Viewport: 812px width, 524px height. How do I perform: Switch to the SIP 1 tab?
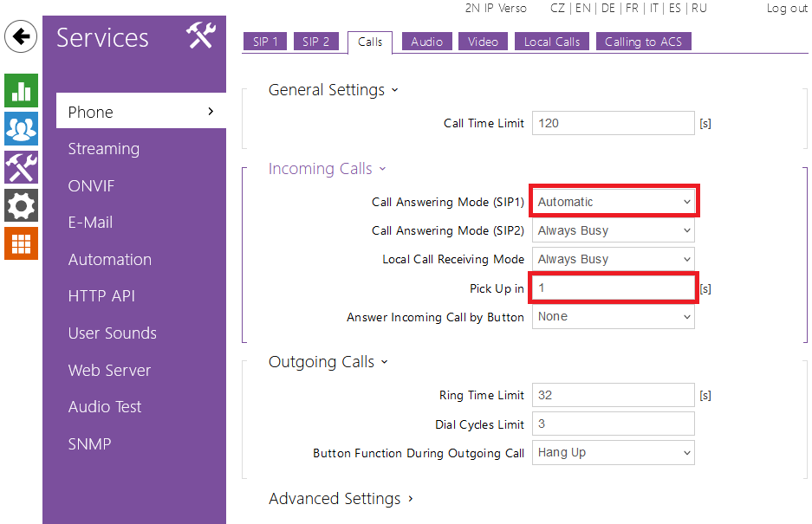click(264, 42)
